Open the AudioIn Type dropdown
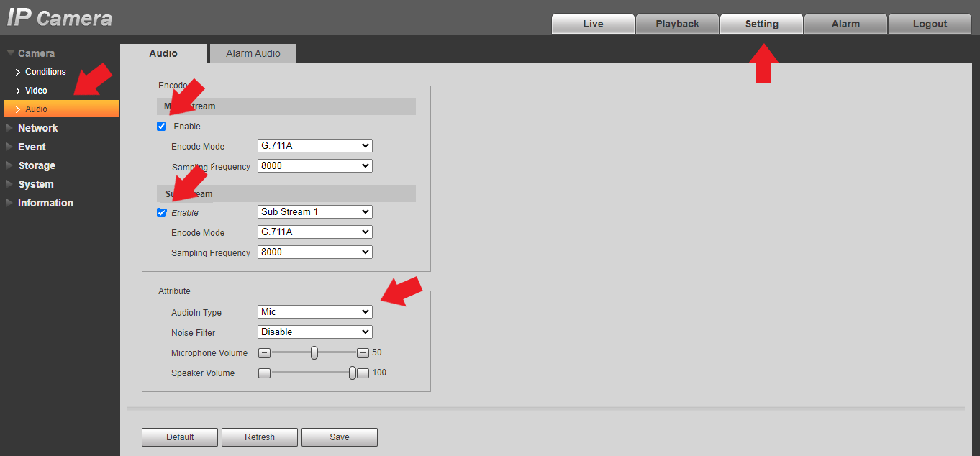The height and width of the screenshot is (456, 980). [315, 312]
